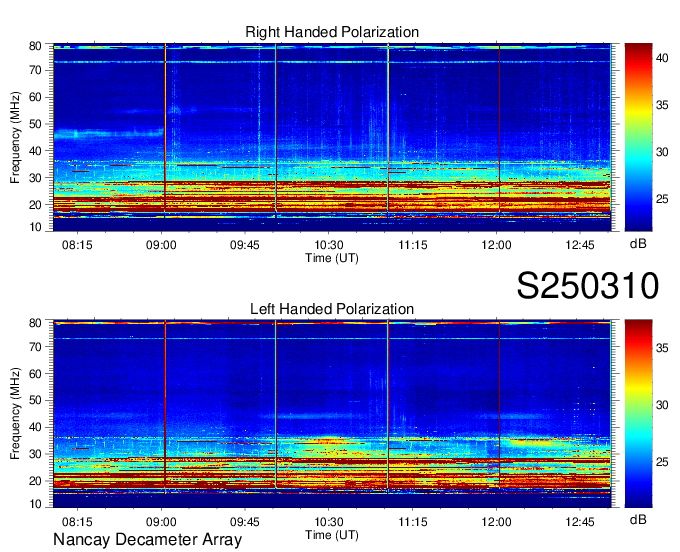Click the 25 value on the Right Handed colorbar
The height and width of the screenshot is (552, 680).
tap(662, 199)
